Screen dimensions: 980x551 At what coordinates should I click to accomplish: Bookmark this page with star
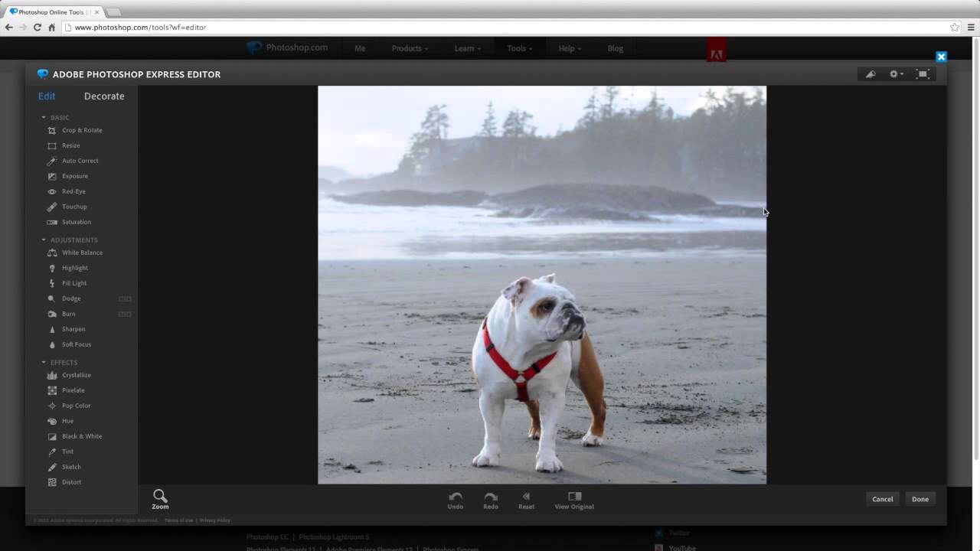pos(955,27)
